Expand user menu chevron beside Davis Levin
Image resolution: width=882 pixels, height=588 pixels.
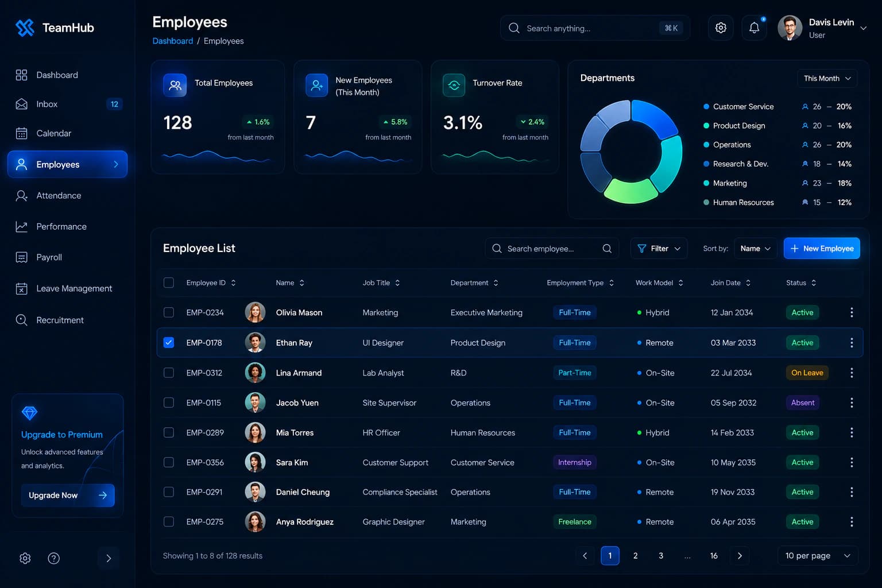(x=863, y=28)
